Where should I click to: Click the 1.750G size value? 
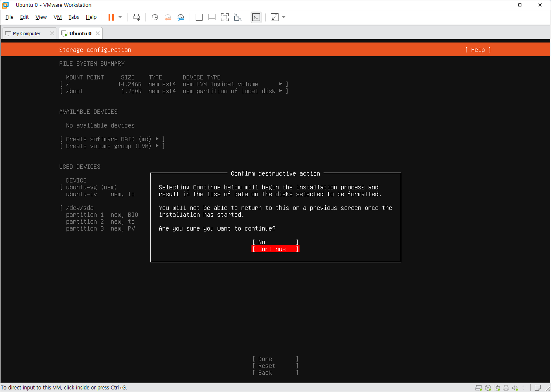131,91
